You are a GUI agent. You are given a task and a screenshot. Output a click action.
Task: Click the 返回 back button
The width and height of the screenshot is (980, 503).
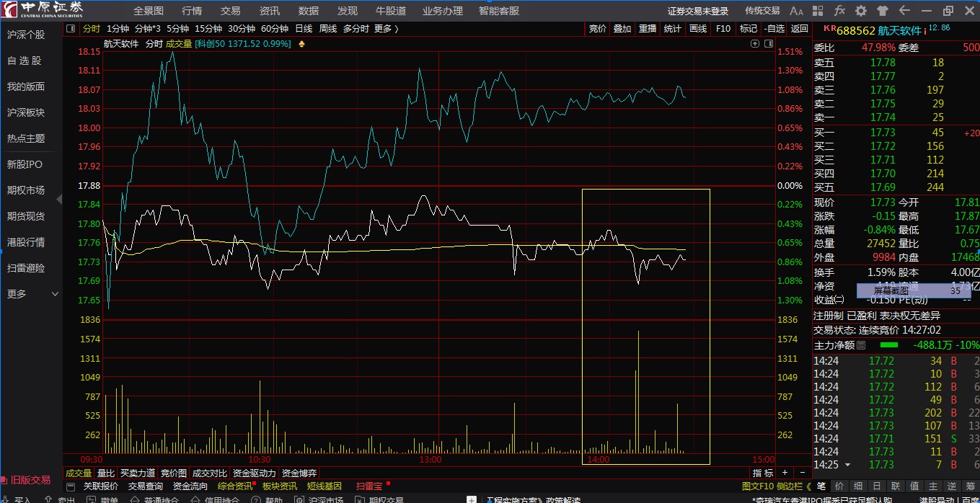click(x=799, y=29)
